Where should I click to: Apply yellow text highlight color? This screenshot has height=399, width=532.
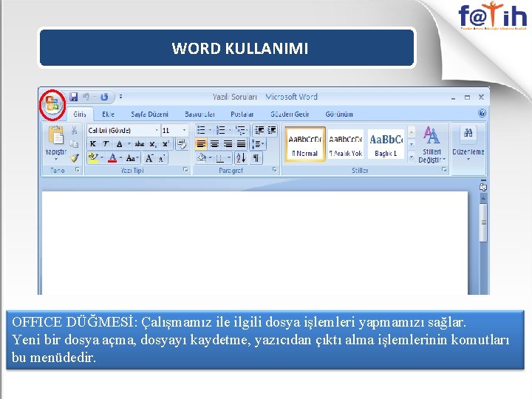coord(93,158)
